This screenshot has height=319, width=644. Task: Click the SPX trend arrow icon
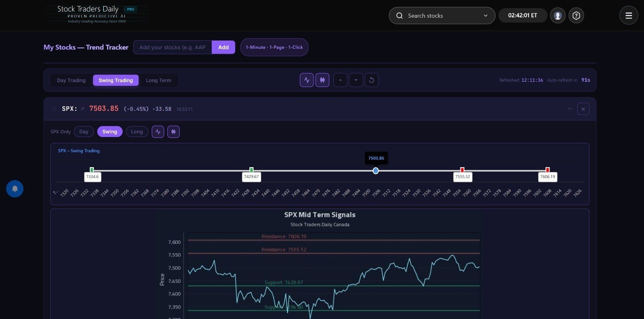pos(83,109)
